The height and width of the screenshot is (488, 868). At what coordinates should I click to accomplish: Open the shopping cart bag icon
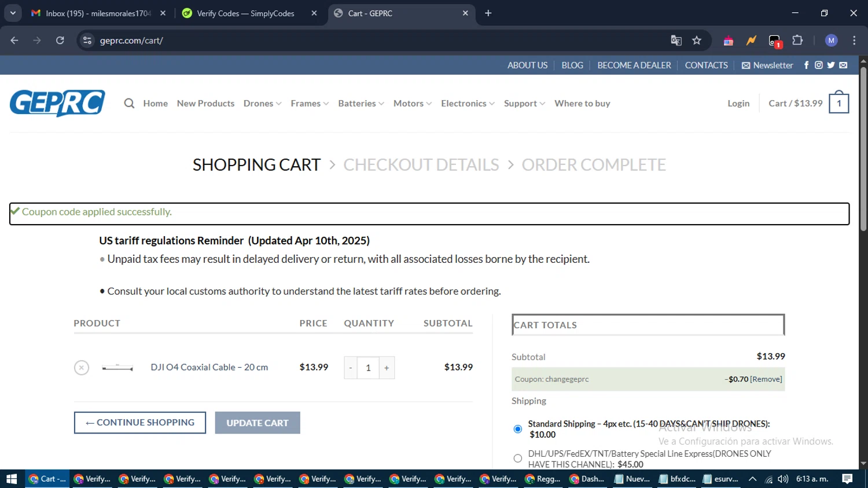838,102
